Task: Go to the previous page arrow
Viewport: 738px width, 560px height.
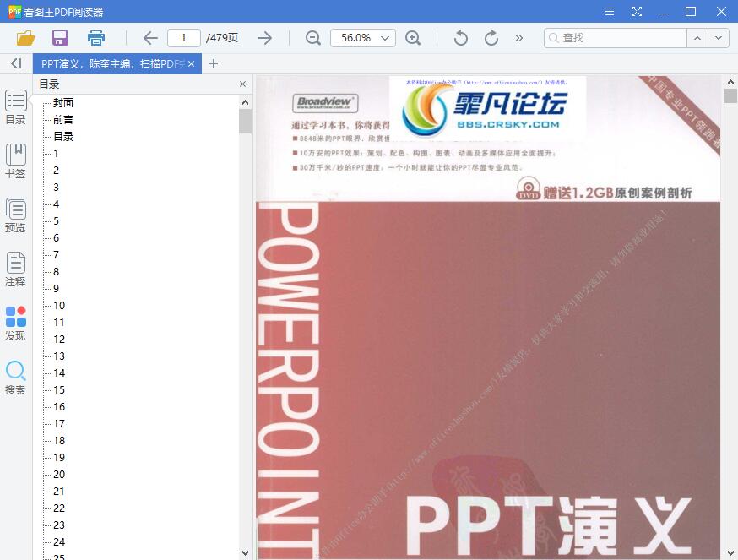Action: coord(150,38)
